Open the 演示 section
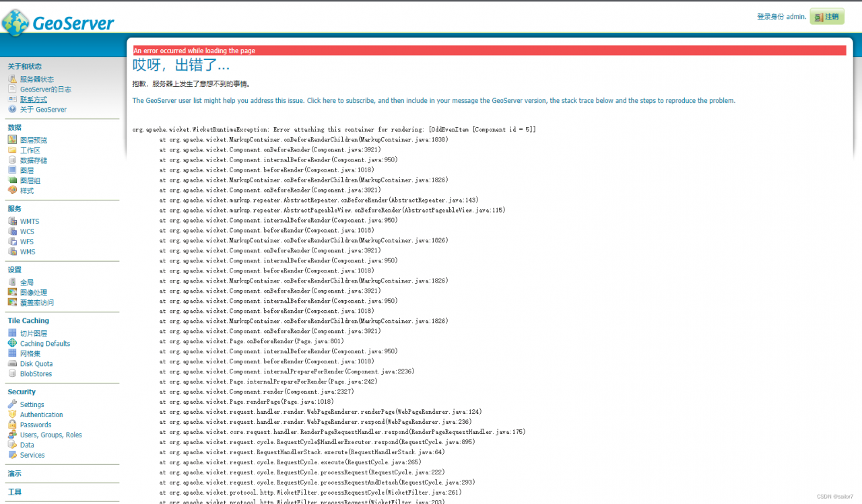This screenshot has height=504, width=862. [x=14, y=474]
